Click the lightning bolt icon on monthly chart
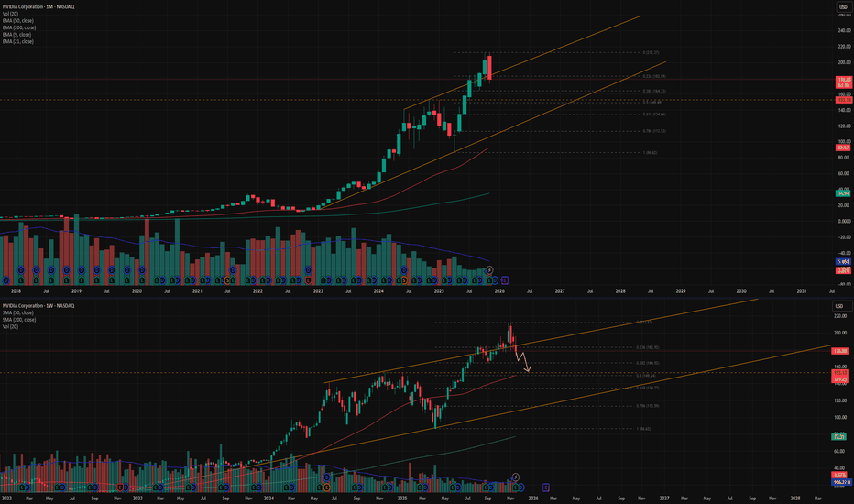854x504 pixels. (x=490, y=269)
